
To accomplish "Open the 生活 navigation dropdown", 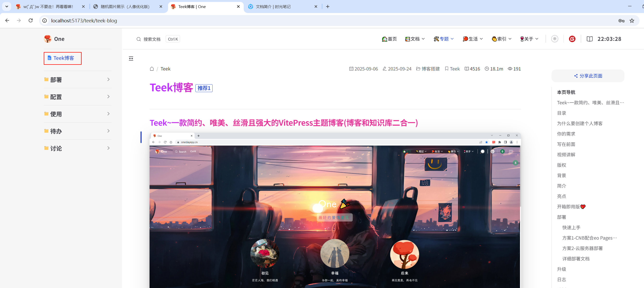I will [473, 39].
